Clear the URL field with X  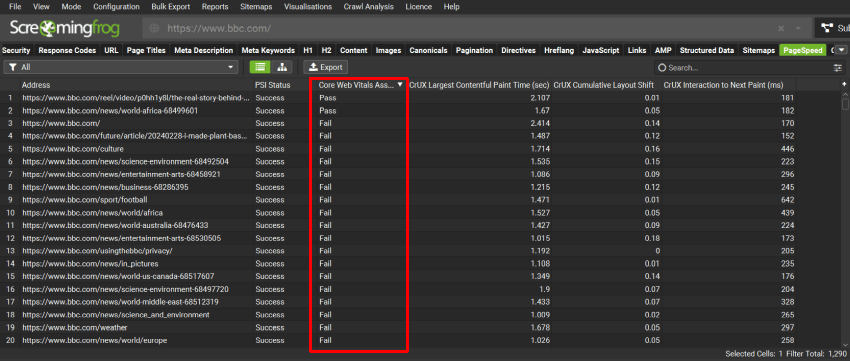tap(781, 28)
